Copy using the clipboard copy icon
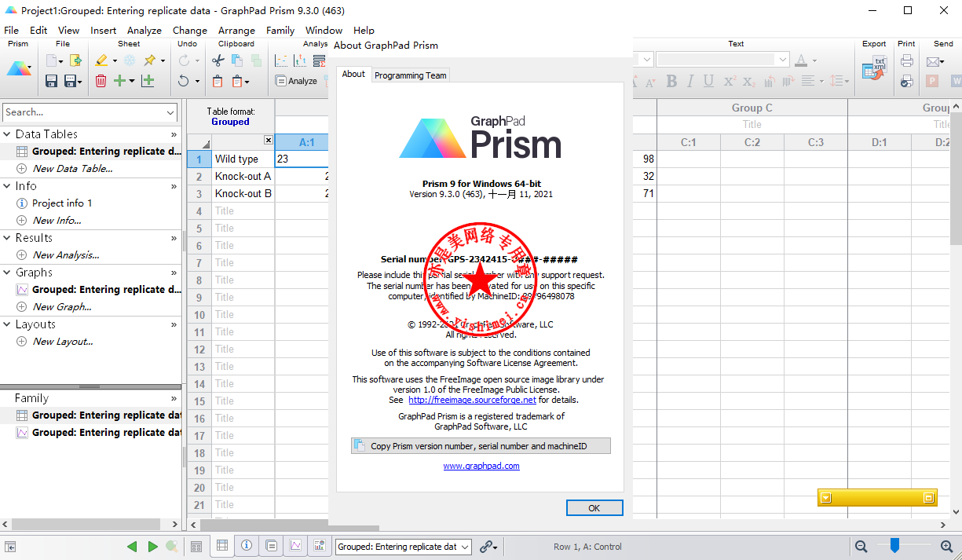Screen dimensions: 962x560 236,60
